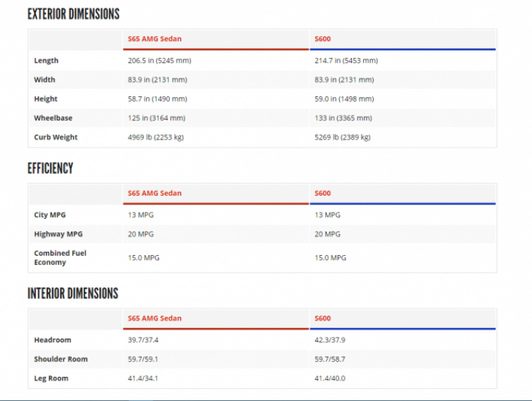Click S65 AMG Sedan combined 15.0 MPG value

click(143, 258)
